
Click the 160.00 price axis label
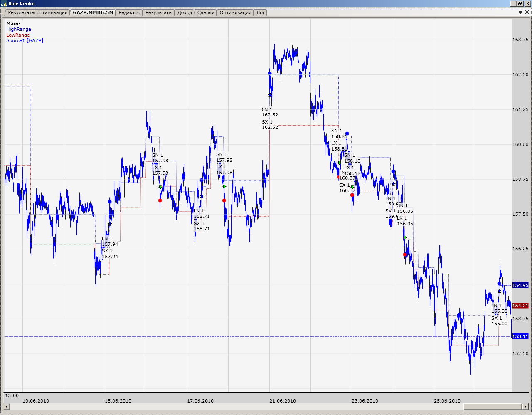[520, 144]
